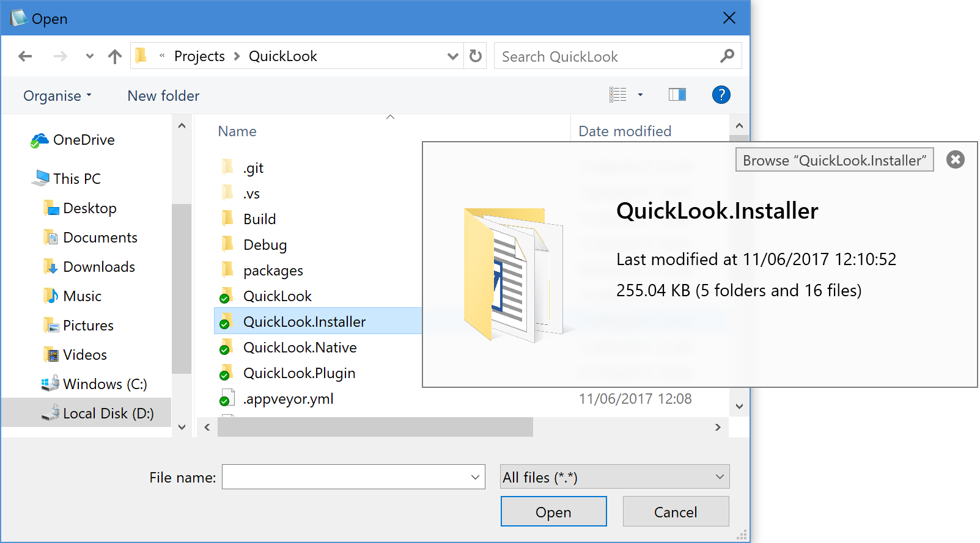
Task: Click the change view layout icon
Action: 618,95
